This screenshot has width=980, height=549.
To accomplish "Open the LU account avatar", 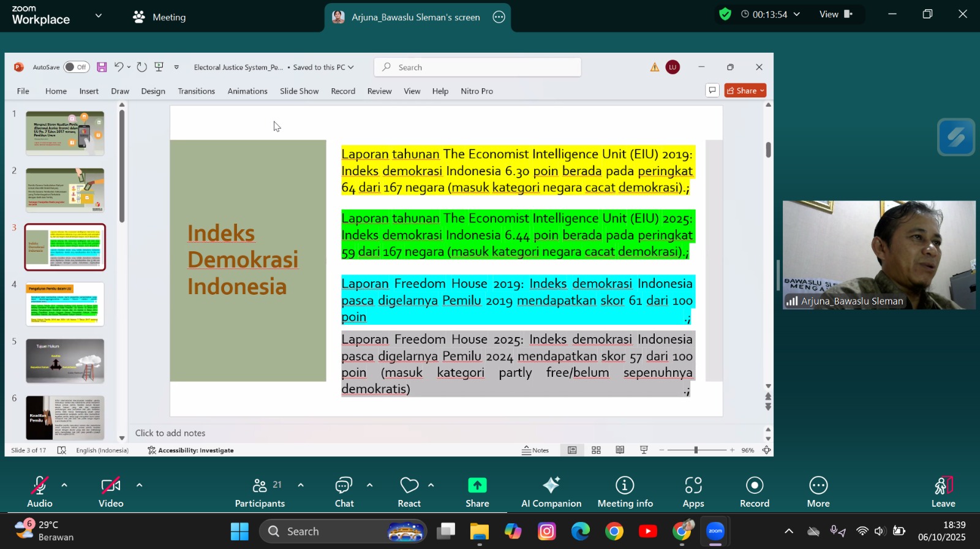I will 673,67.
